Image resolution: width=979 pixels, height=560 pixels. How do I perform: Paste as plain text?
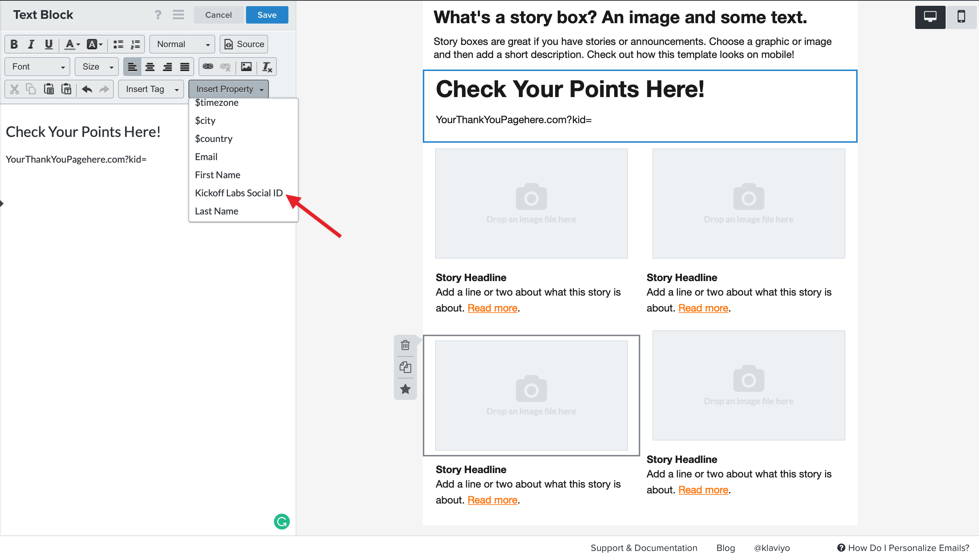[x=66, y=89]
